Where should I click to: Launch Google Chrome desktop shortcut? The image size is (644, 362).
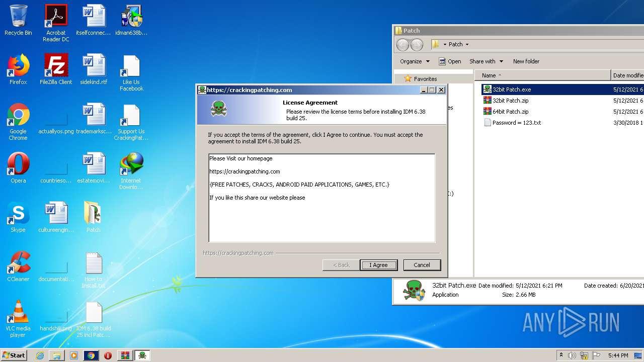(18, 122)
